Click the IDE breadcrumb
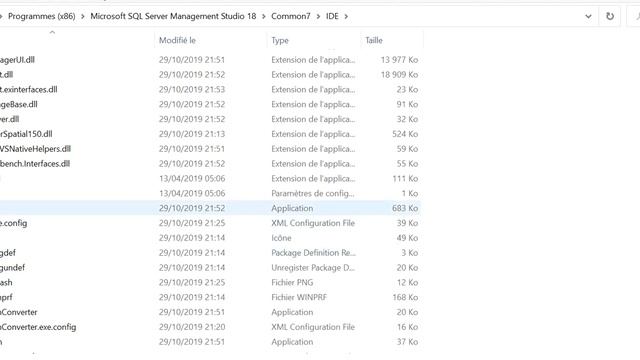 [x=332, y=16]
